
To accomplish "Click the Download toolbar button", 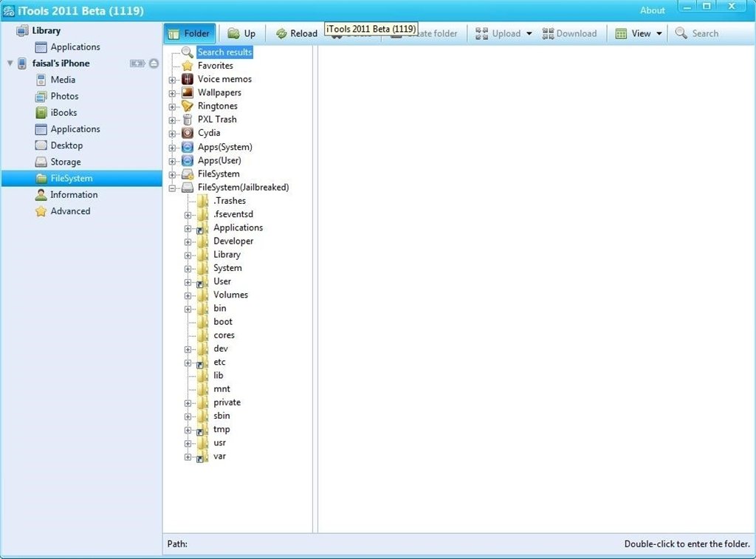I will pyautogui.click(x=569, y=33).
